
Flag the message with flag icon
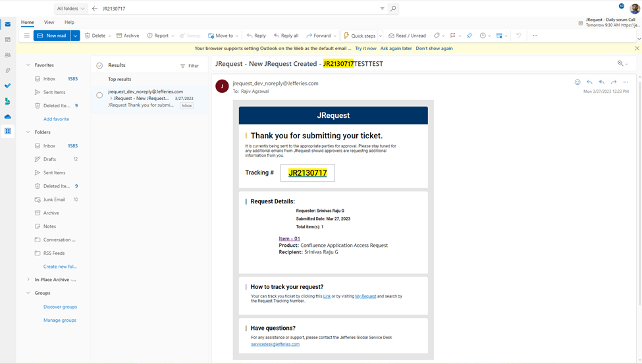(453, 36)
